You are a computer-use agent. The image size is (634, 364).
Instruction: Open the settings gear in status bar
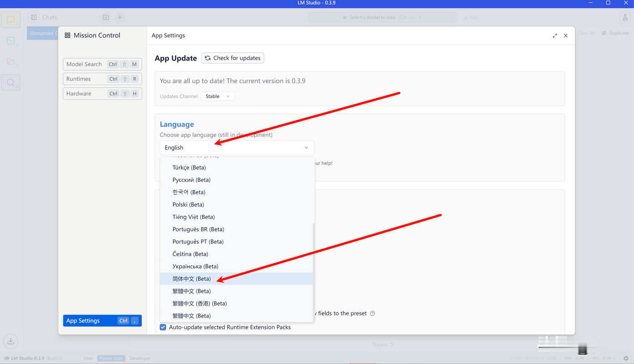click(626, 358)
